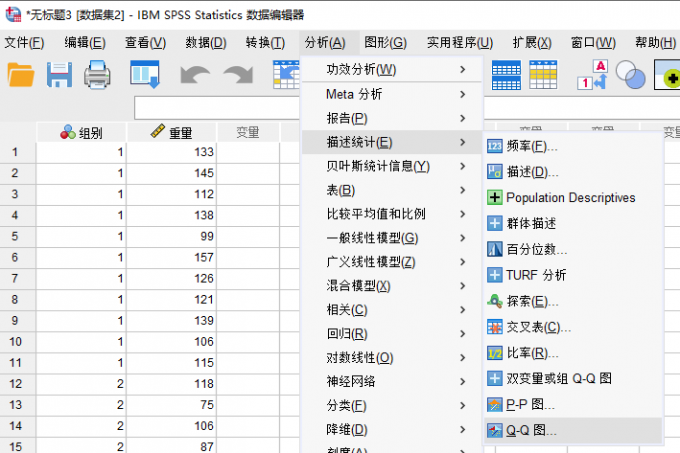Select cell with weight value 157
The width and height of the screenshot is (680, 453).
point(171,257)
